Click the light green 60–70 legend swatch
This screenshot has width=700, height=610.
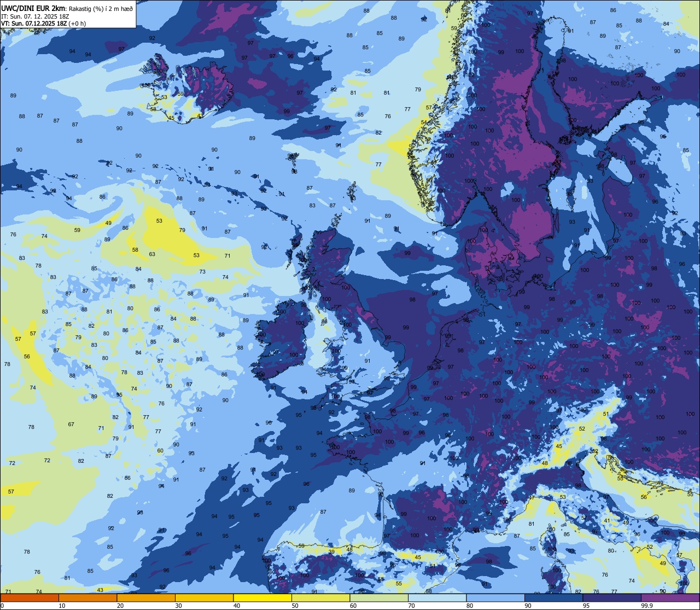(379, 597)
